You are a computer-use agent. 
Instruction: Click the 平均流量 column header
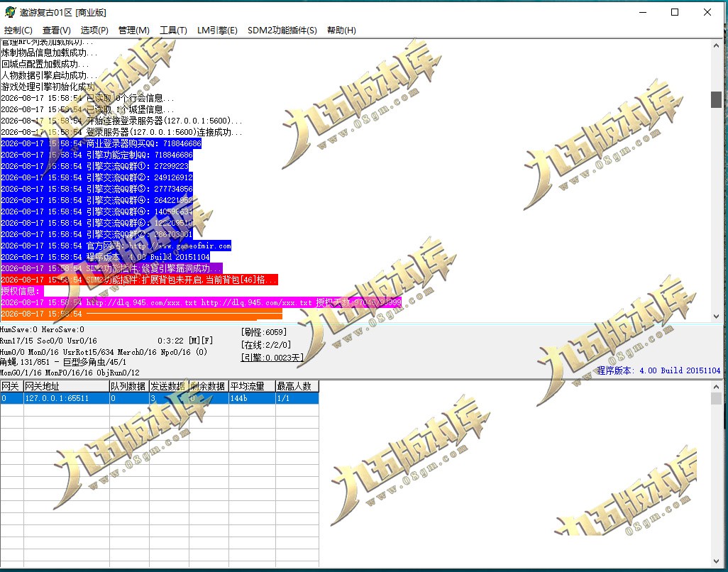[x=252, y=386]
